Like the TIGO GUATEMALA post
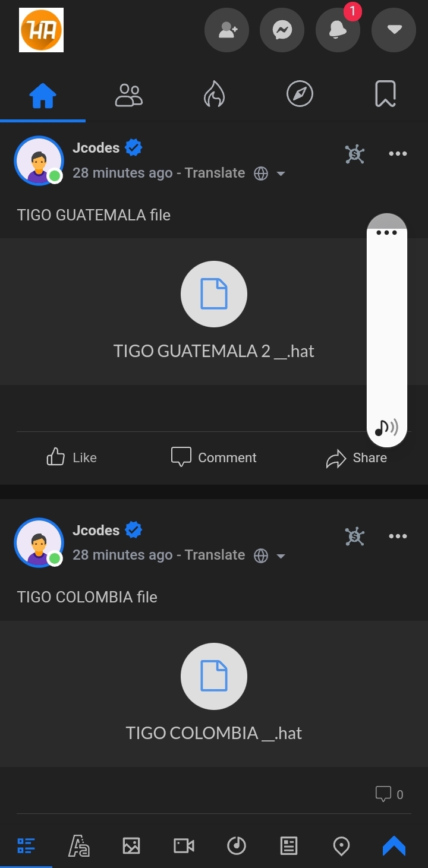The width and height of the screenshot is (428, 868). 71,457
